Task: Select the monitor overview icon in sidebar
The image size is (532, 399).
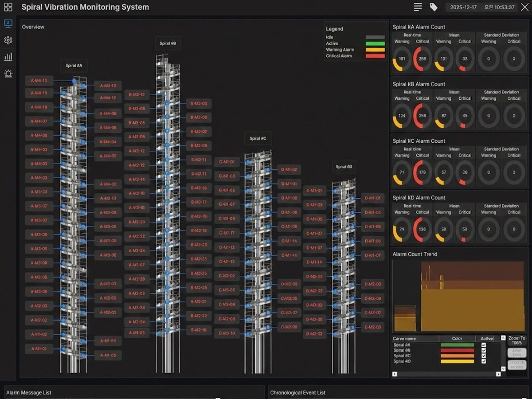Action: point(8,23)
